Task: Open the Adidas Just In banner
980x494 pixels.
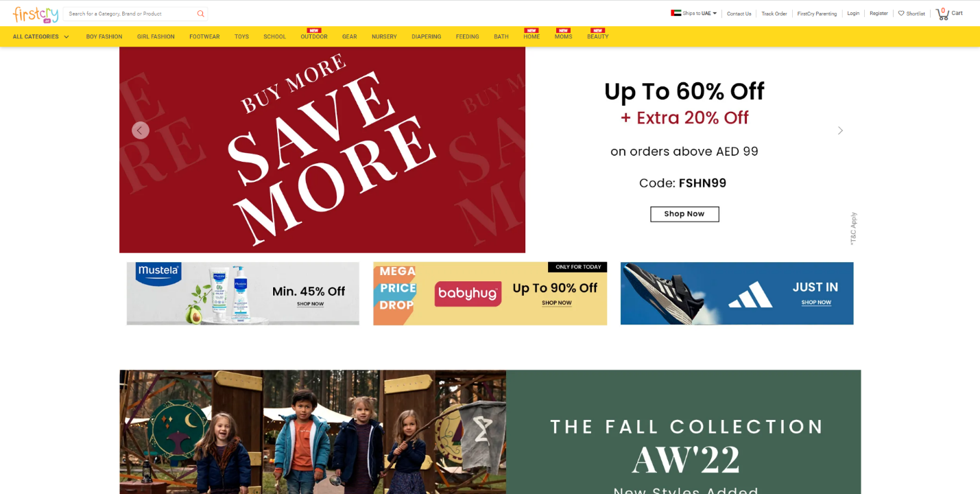Action: (x=737, y=293)
